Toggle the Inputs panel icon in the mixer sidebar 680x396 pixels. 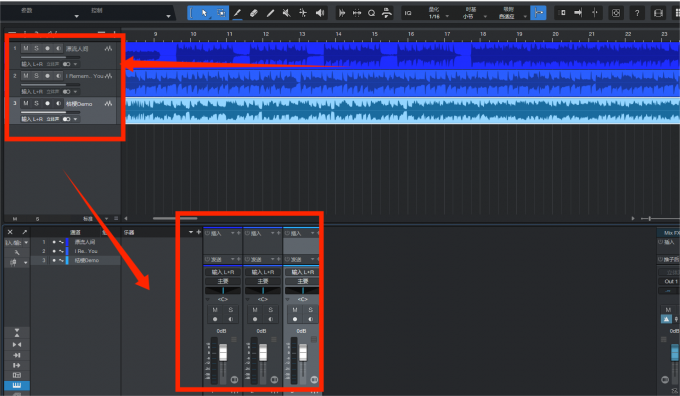[17, 355]
